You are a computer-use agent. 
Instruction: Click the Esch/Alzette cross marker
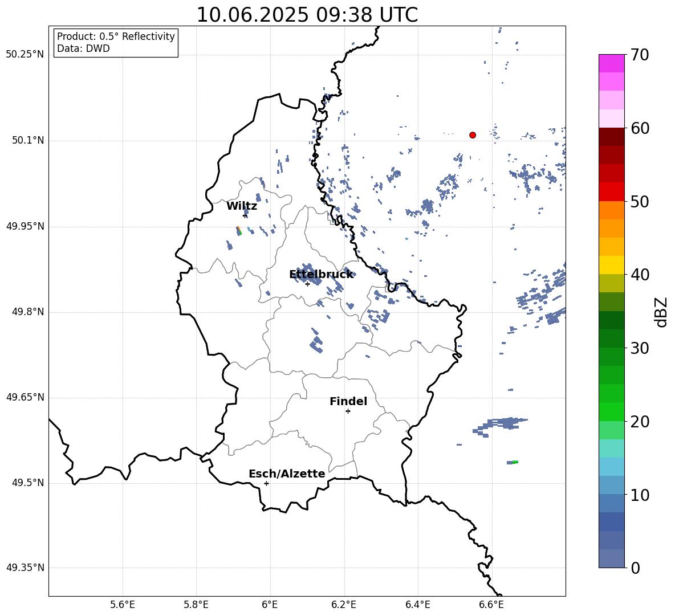point(266,483)
